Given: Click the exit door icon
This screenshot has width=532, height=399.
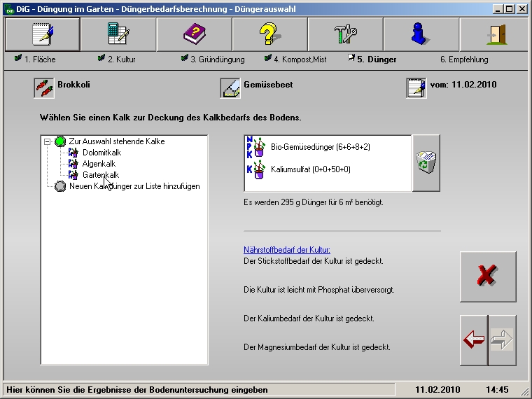Looking at the screenshot, I should pos(496,34).
